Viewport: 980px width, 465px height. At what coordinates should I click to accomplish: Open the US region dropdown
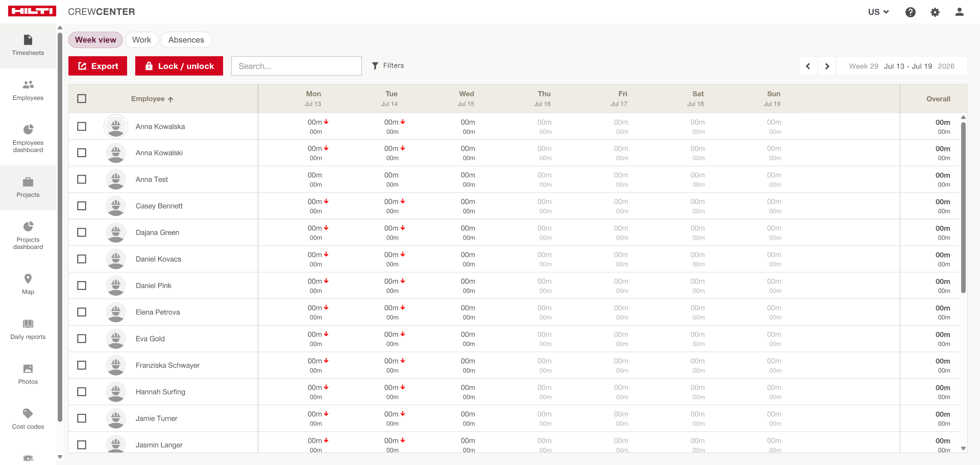(x=878, y=12)
